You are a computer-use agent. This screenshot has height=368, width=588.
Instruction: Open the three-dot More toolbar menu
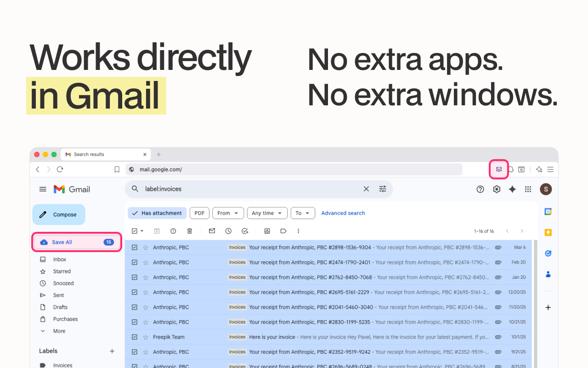tap(299, 231)
